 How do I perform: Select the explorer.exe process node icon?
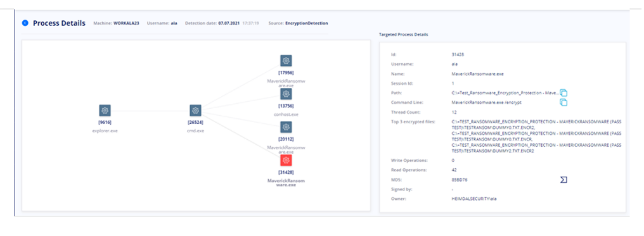pos(105,110)
